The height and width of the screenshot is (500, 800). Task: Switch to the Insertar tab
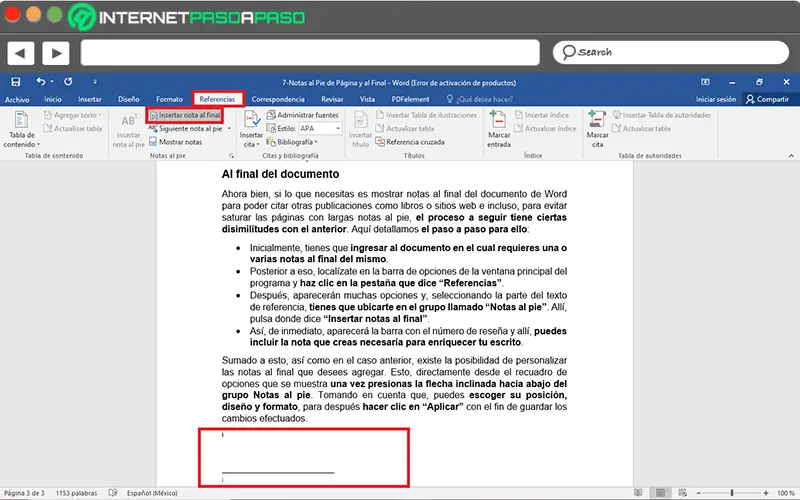[x=90, y=99]
